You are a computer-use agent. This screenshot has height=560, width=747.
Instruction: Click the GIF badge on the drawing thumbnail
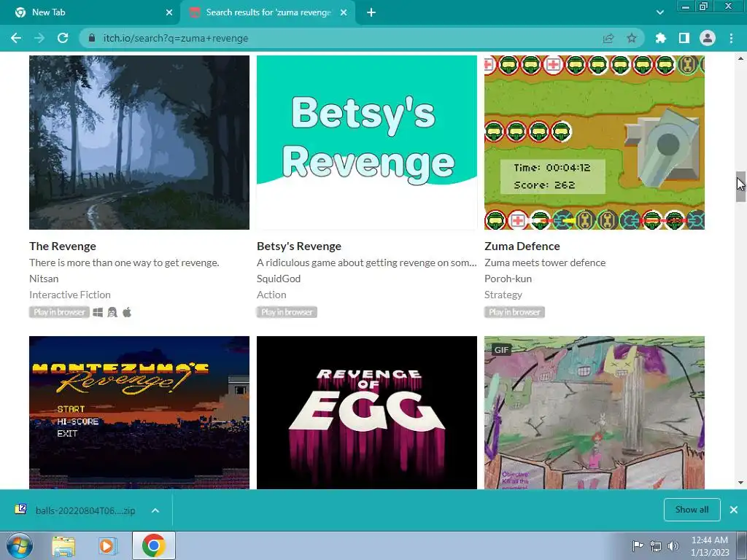501,349
